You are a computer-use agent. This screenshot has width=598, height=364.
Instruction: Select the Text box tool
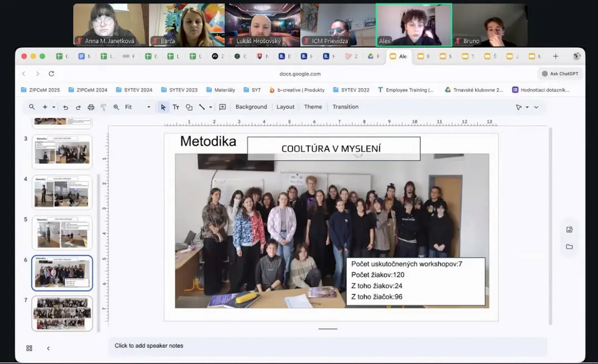point(176,107)
